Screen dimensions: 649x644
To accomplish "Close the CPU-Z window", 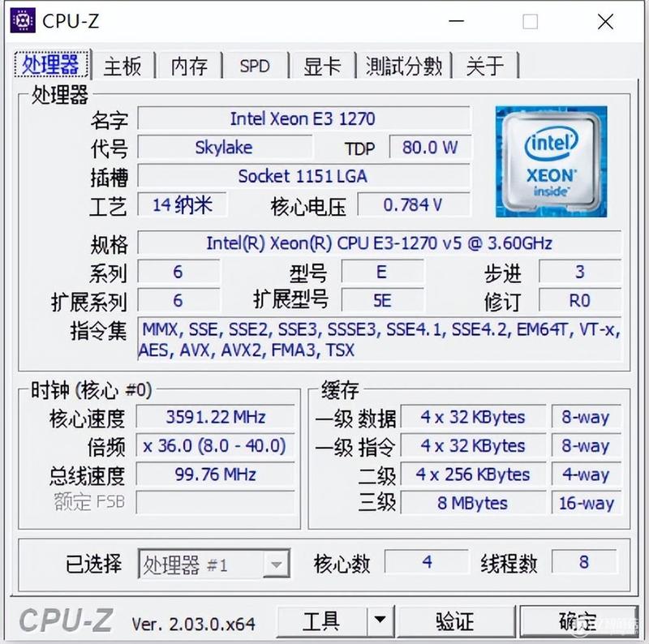I will [605, 21].
